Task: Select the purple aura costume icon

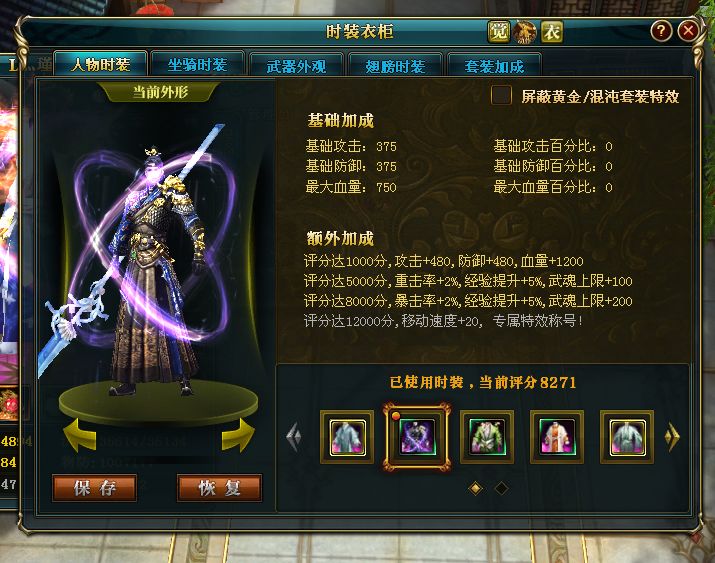Action: click(417, 437)
